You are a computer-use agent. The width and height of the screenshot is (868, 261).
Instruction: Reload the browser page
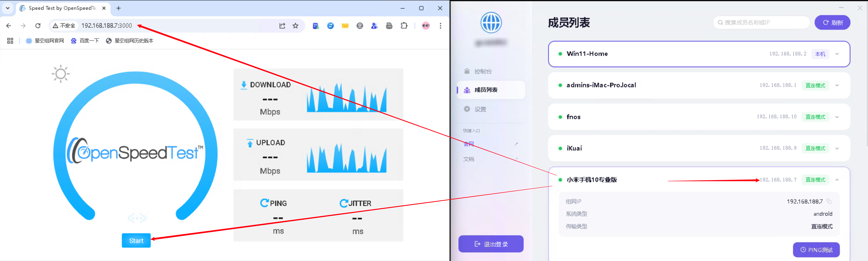tap(38, 26)
